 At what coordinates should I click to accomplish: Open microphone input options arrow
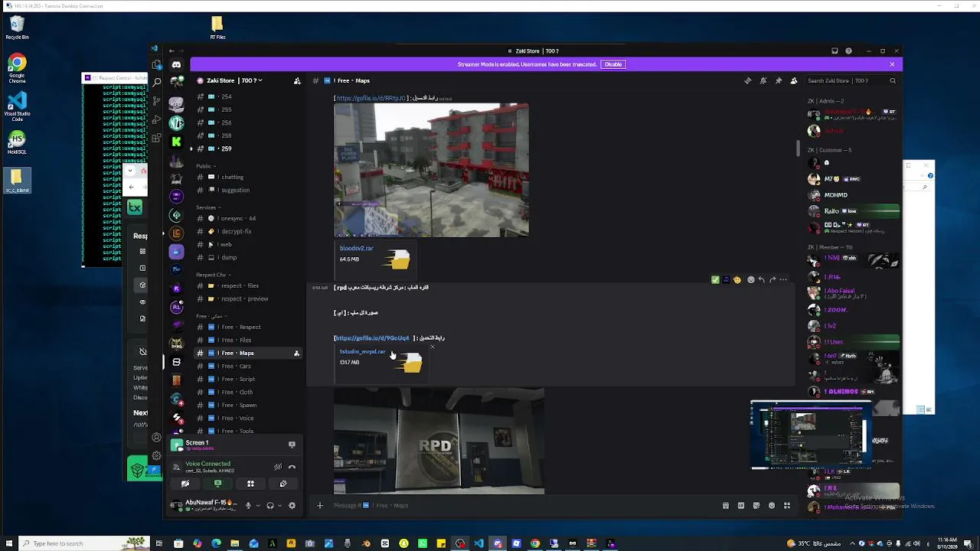pos(257,505)
